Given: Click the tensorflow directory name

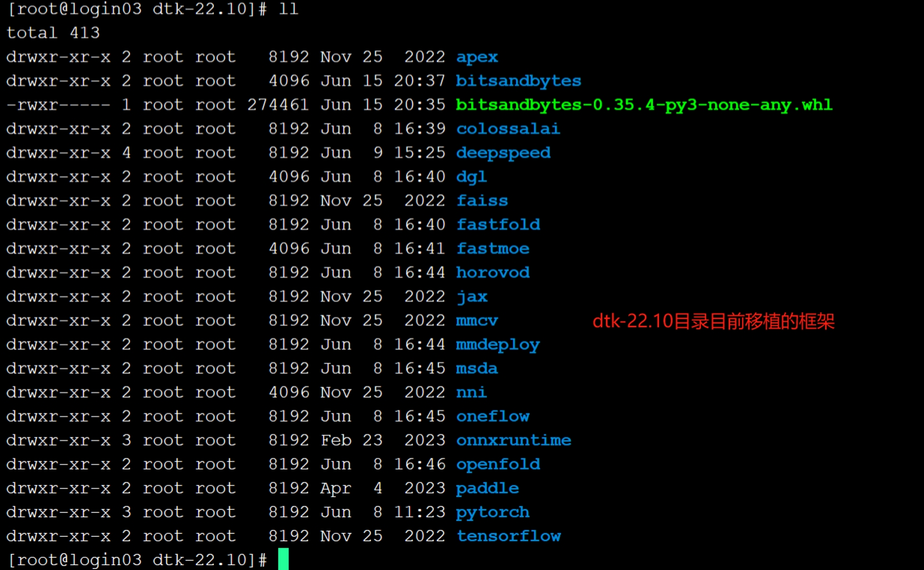Looking at the screenshot, I should (509, 536).
